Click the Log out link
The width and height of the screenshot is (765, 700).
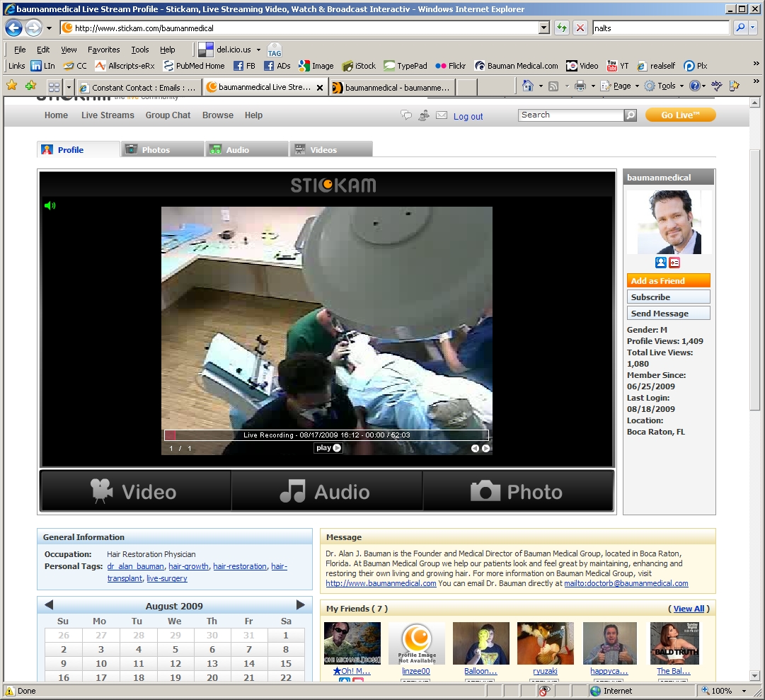pos(468,117)
